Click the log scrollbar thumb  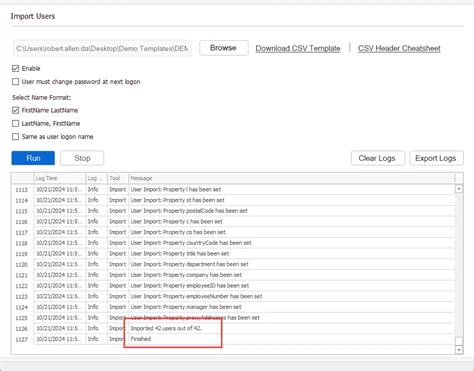pyautogui.click(x=459, y=341)
